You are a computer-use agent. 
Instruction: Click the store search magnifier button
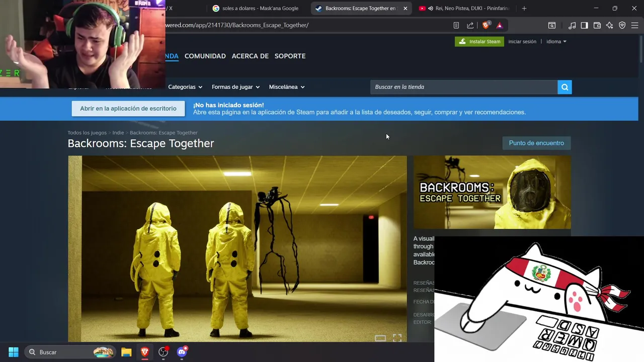point(565,87)
